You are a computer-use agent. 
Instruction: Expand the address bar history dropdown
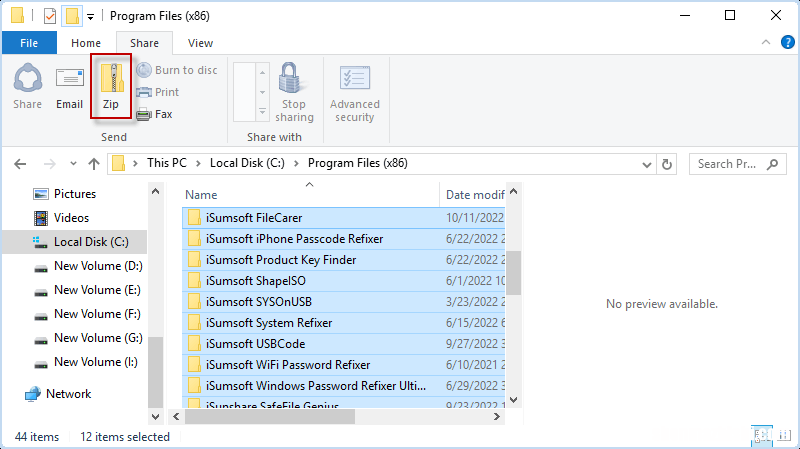coord(646,163)
